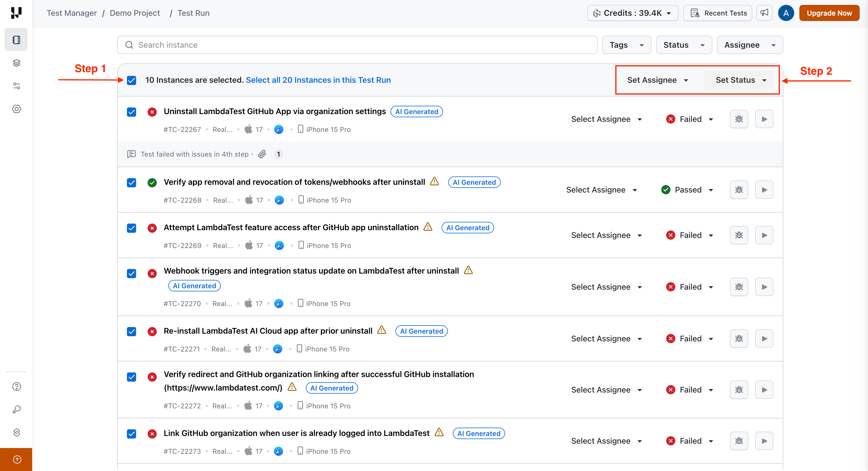The width and height of the screenshot is (868, 471).
Task: Click the help question mark sidebar icon
Action: tap(16, 387)
